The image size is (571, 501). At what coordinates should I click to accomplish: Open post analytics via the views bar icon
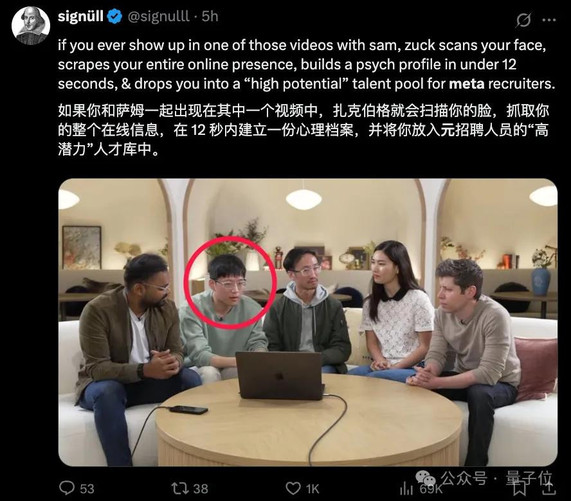(x=406, y=489)
